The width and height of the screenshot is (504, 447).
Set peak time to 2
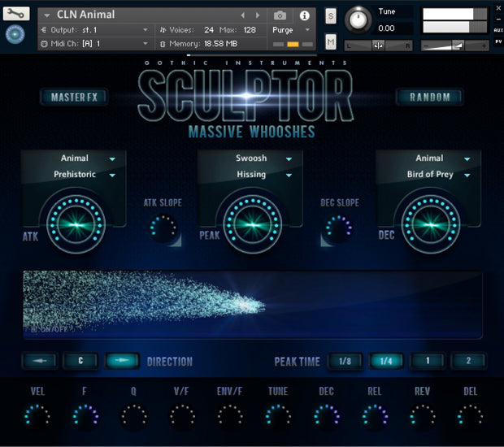(468, 361)
